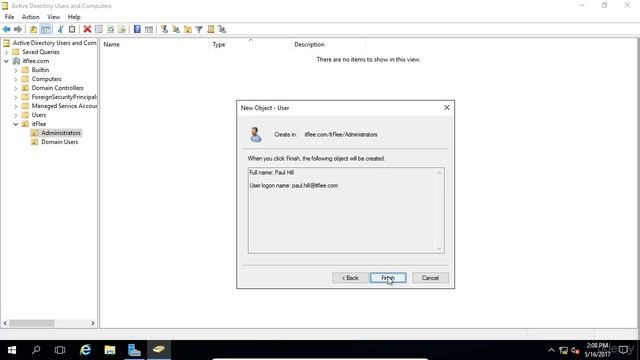Viewport: 640px width, 360px height.
Task: Create a new user via toolbar icon
Action: tap(164, 29)
